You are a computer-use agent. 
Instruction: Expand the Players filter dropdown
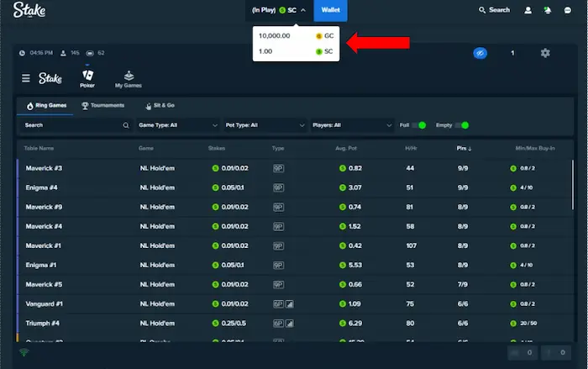pyautogui.click(x=351, y=125)
